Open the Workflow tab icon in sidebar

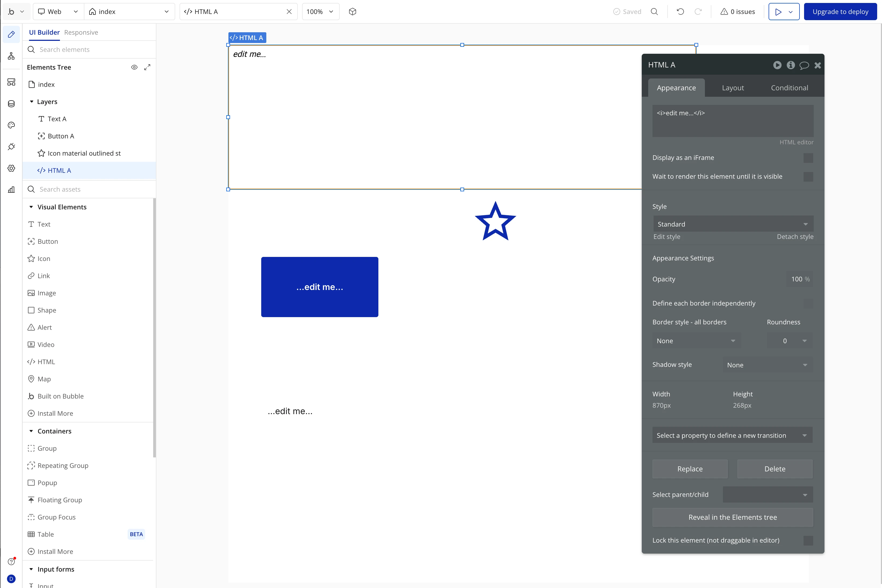(x=11, y=56)
